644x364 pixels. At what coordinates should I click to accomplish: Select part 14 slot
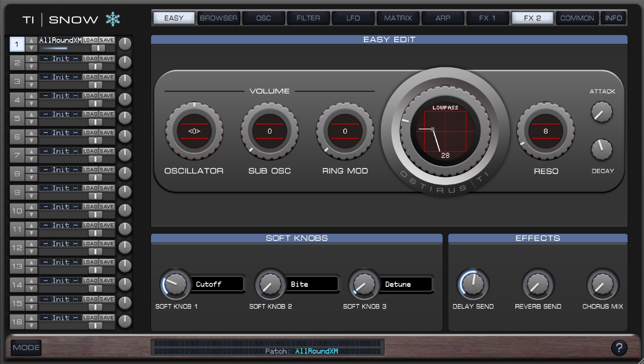pyautogui.click(x=17, y=284)
